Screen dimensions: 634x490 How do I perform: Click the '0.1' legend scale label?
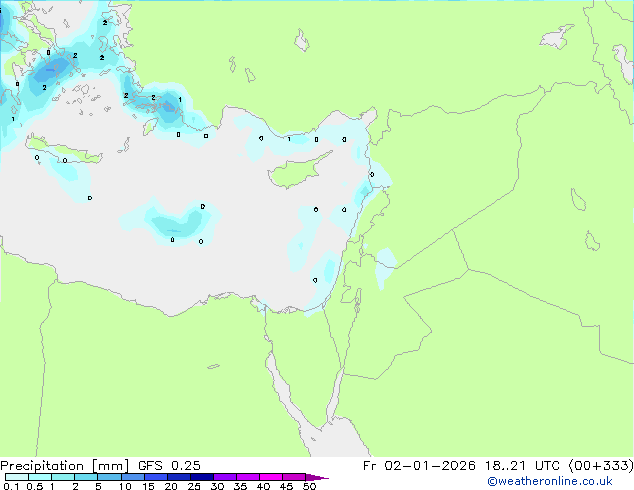click(x=11, y=486)
